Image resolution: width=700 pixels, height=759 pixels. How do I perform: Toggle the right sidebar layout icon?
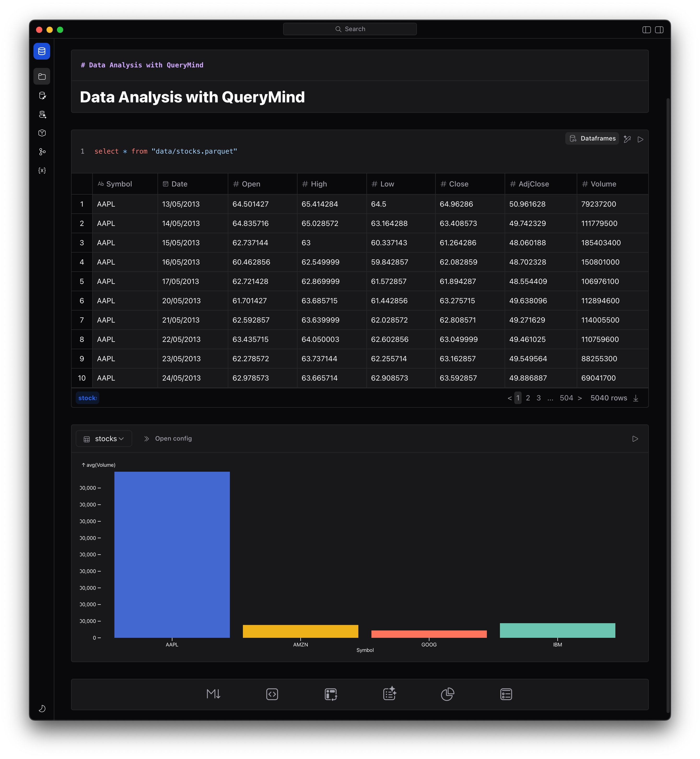tap(659, 30)
